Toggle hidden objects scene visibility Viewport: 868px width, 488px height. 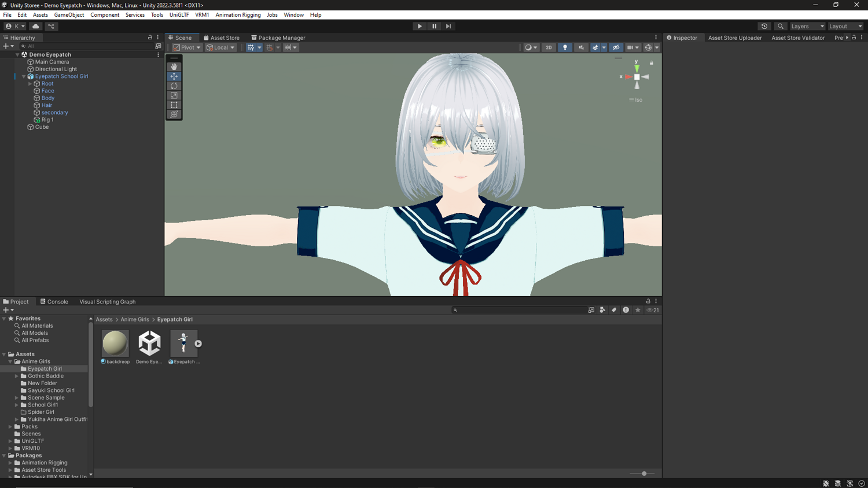[x=616, y=47]
